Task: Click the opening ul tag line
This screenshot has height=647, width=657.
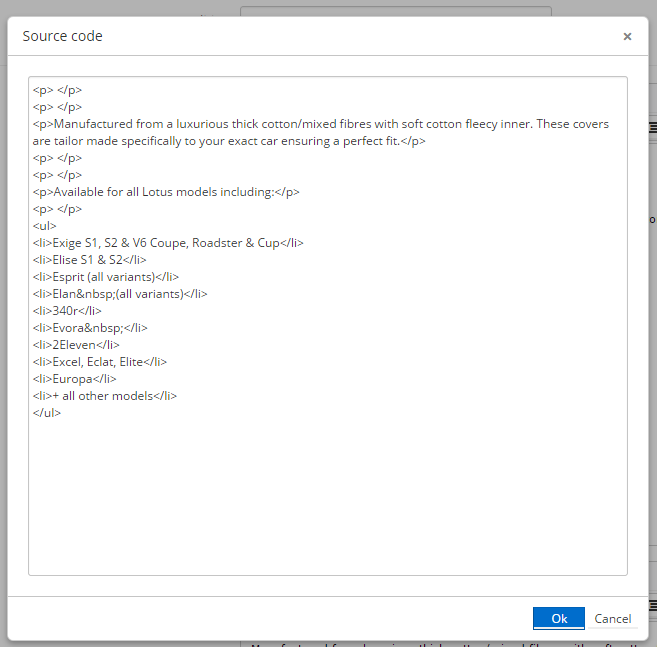Action: (45, 226)
